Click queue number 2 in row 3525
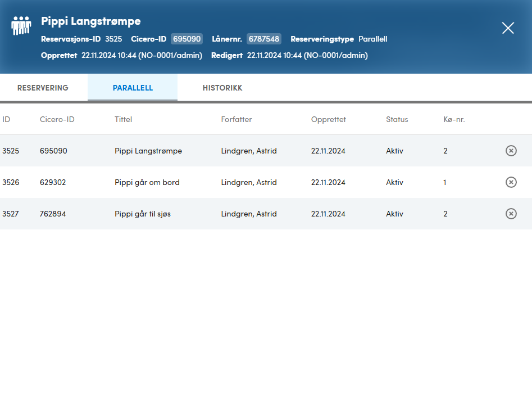The height and width of the screenshot is (397, 532). [445, 151]
